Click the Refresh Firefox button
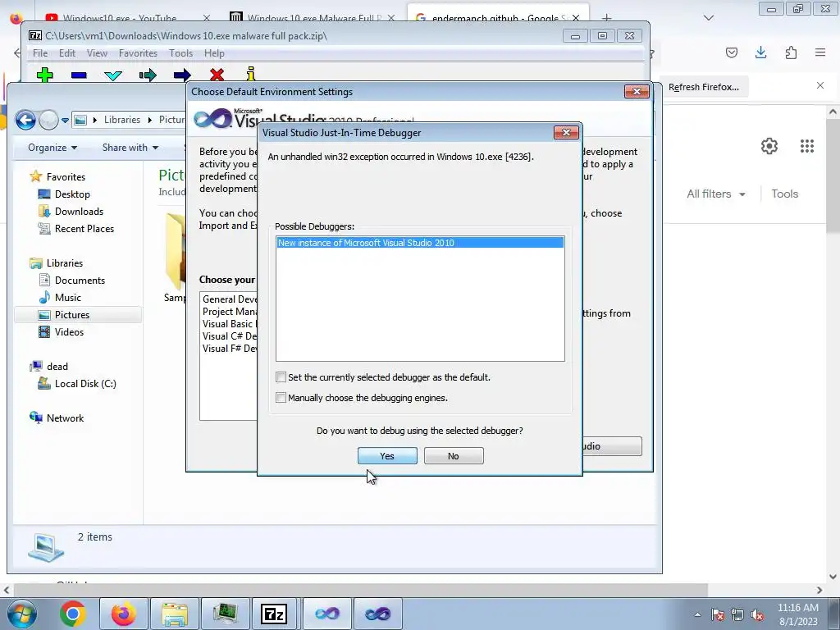Image resolution: width=840 pixels, height=630 pixels. [x=703, y=87]
